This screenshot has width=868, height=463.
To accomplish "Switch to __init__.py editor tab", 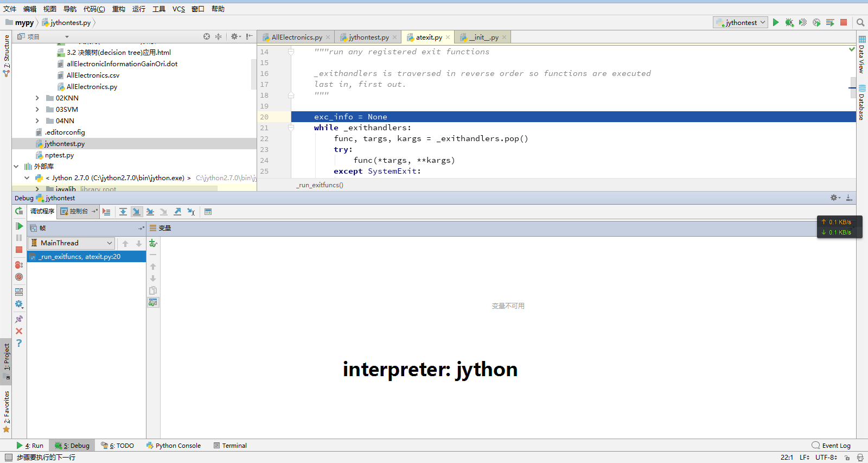I will point(483,37).
